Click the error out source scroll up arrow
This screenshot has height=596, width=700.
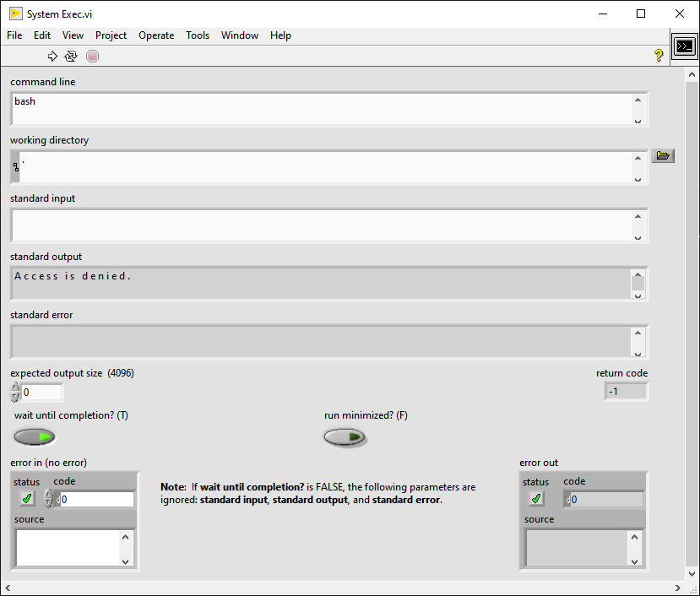[634, 537]
